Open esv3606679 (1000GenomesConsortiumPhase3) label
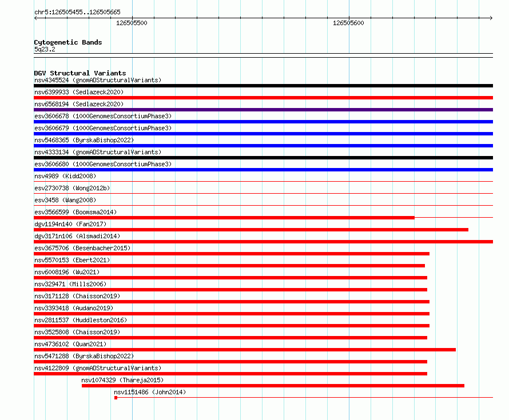 [x=103, y=128]
